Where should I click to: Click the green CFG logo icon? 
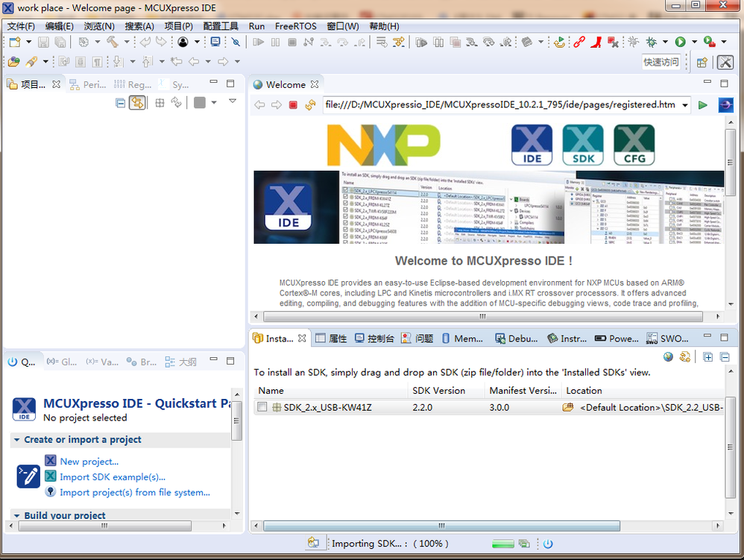tap(634, 145)
